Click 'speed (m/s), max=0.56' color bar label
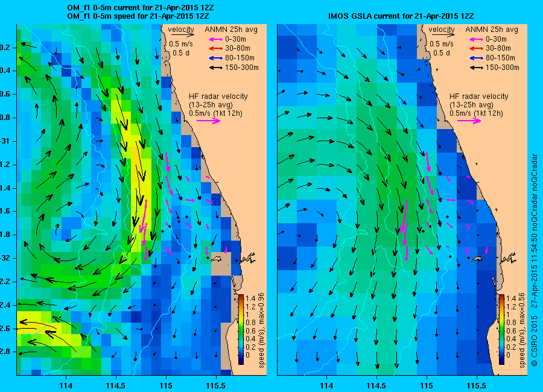This screenshot has height=392, width=543. coord(522,330)
